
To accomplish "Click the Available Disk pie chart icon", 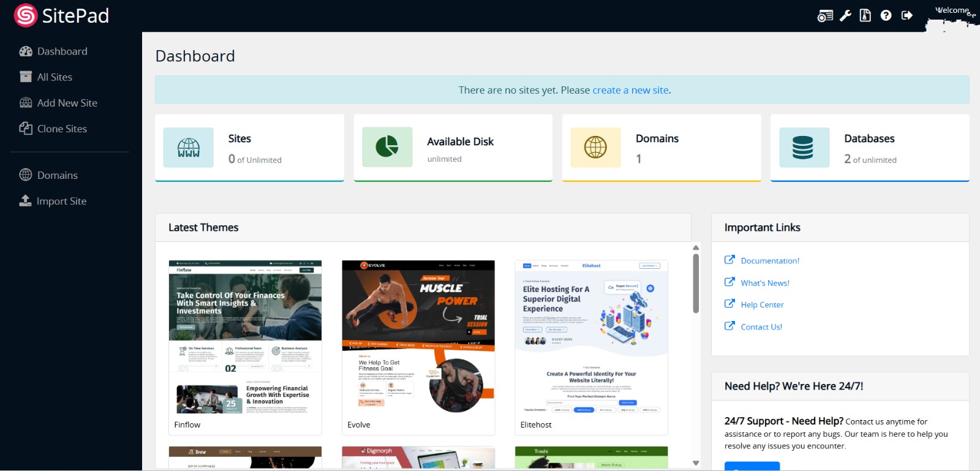I will (387, 147).
